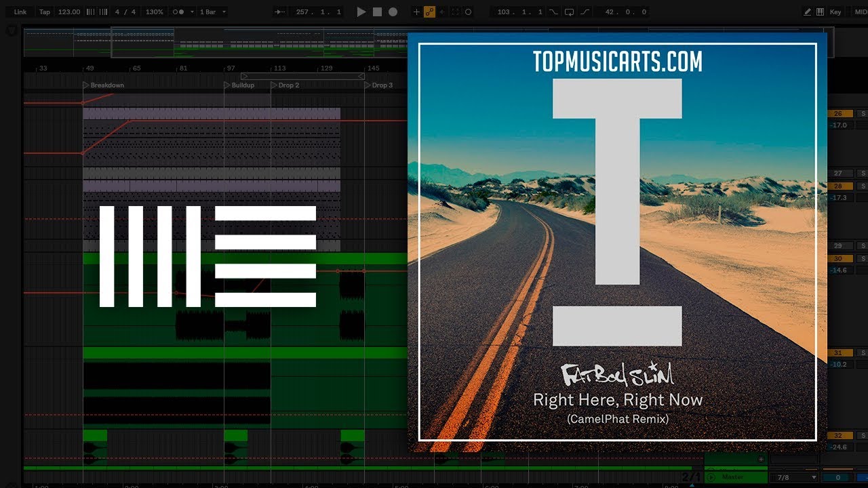
Task: Toggle the MIDI arrangement overdub plus icon
Action: click(x=416, y=12)
